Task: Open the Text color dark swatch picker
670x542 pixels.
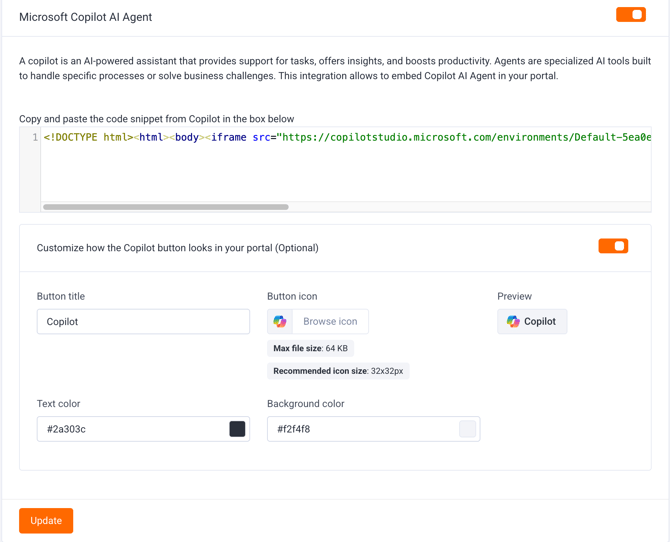Action: 237,429
